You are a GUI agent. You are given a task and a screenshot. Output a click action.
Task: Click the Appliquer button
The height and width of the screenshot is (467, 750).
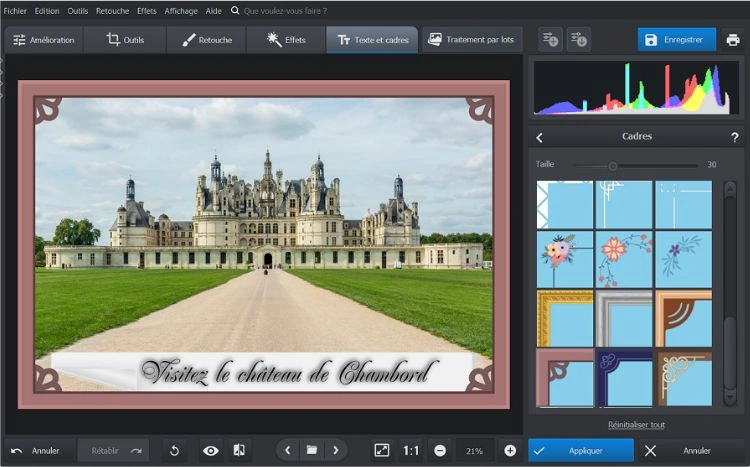click(581, 451)
